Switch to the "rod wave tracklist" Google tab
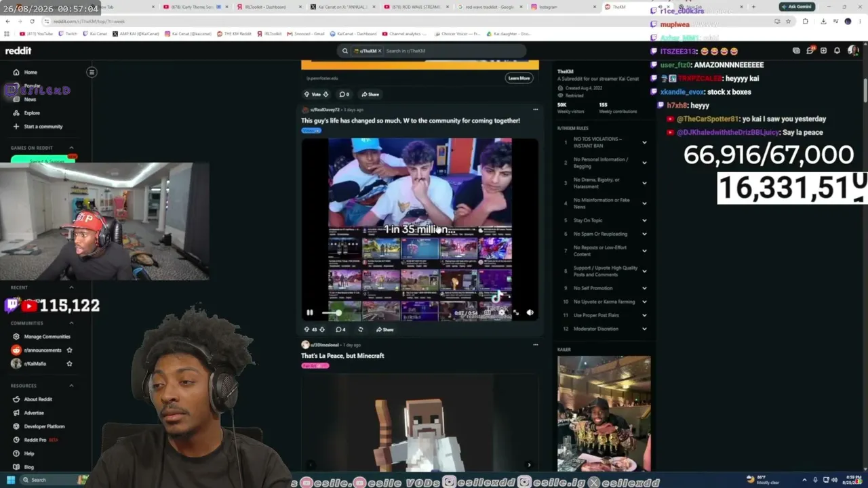This screenshot has width=868, height=488. [x=491, y=7]
